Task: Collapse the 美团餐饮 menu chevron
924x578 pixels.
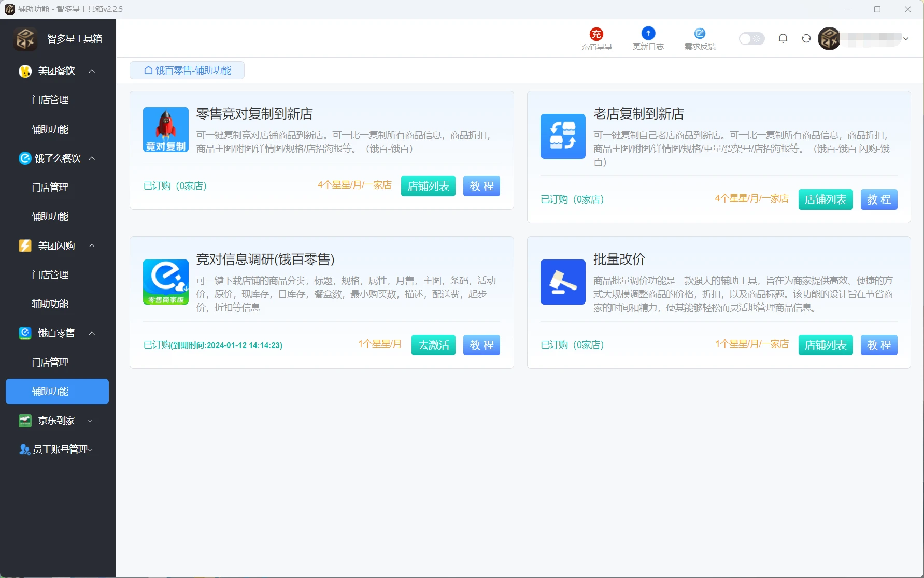Action: [92, 71]
